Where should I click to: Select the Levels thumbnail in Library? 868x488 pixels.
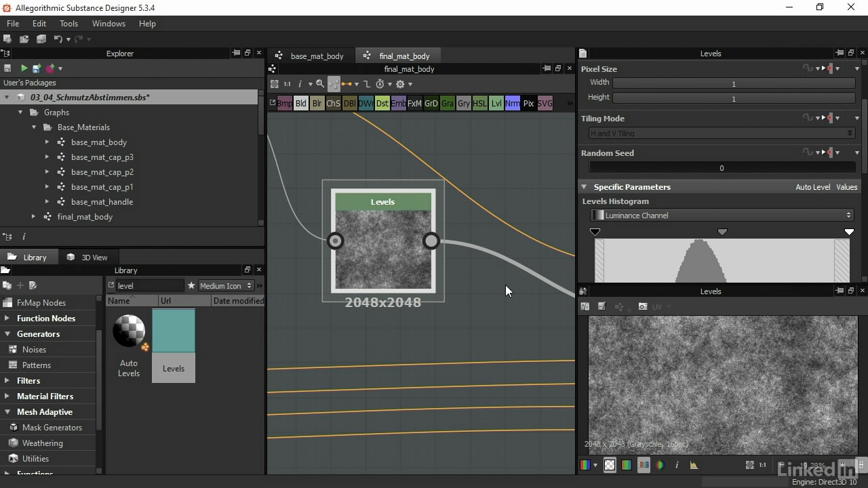[x=174, y=346]
